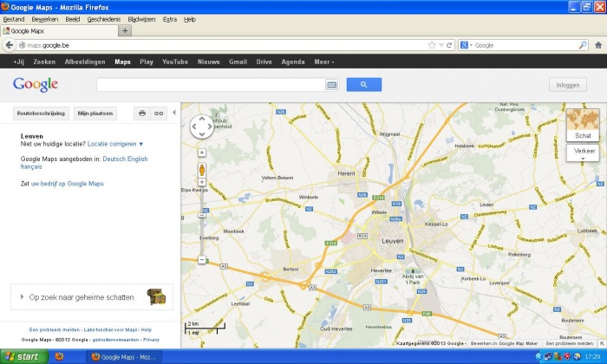This screenshot has width=607, height=364.
Task: Focus the Google Maps search input field
Action: 211,85
